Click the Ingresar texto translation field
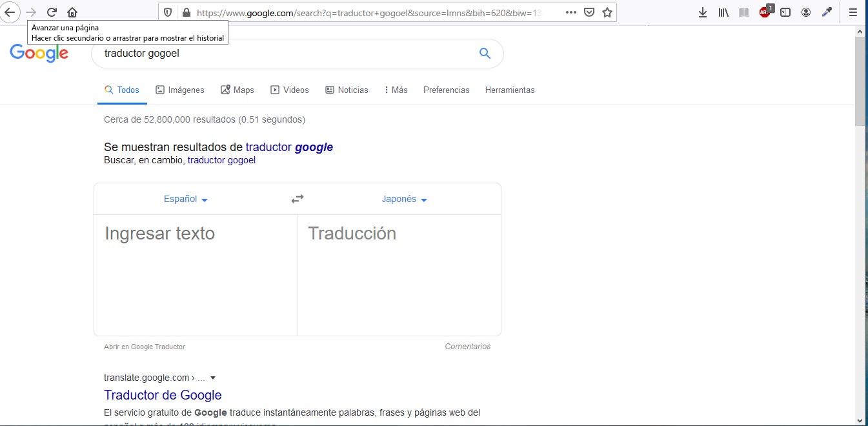Viewport: 868px width, 426px height. (x=196, y=275)
